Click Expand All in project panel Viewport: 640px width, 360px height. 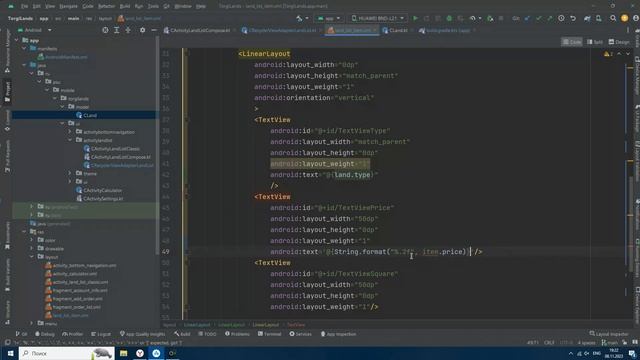tap(117, 30)
